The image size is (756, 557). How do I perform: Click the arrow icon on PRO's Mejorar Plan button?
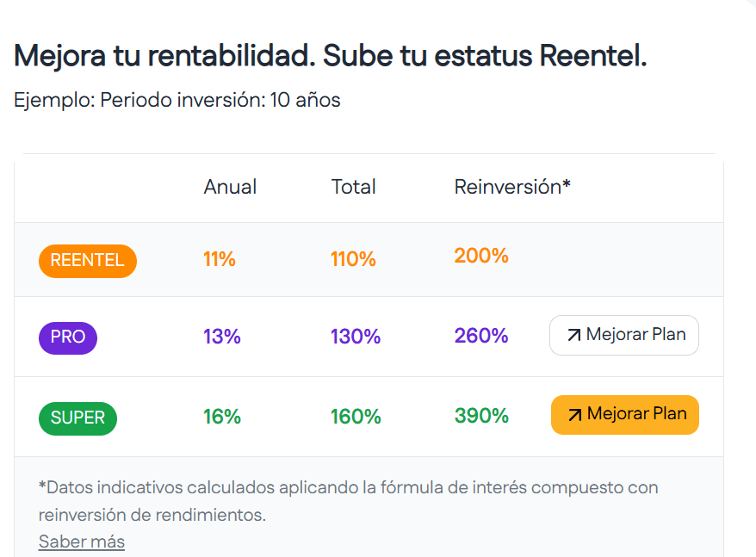tap(573, 336)
